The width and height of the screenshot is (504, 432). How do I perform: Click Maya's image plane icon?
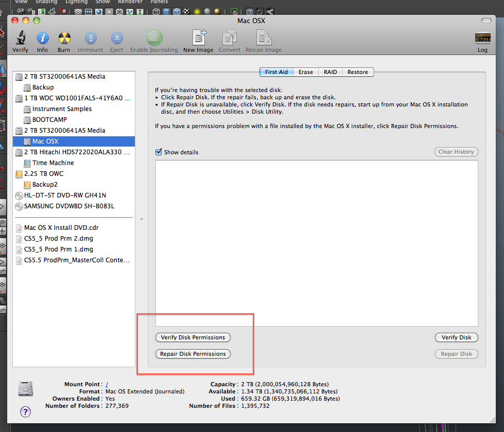tap(52, 11)
